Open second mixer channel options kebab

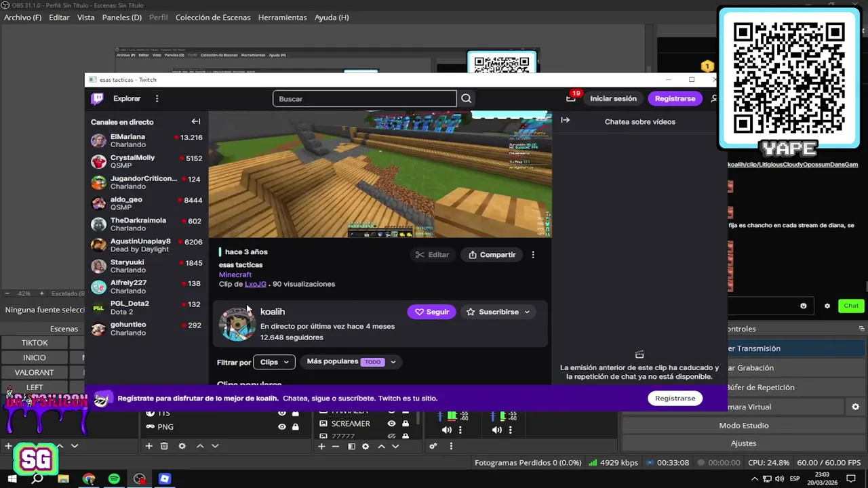pos(511,430)
